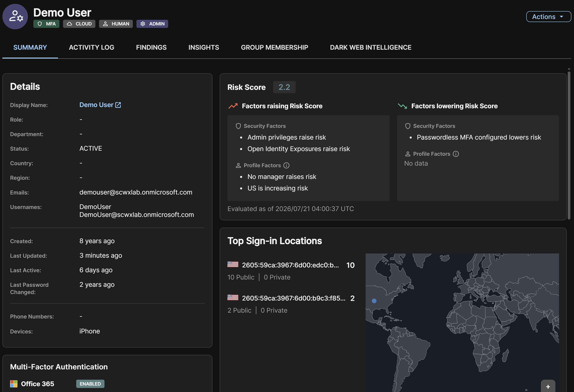The width and height of the screenshot is (574, 392).
Task: Click the '2 Public' count text
Action: [239, 311]
